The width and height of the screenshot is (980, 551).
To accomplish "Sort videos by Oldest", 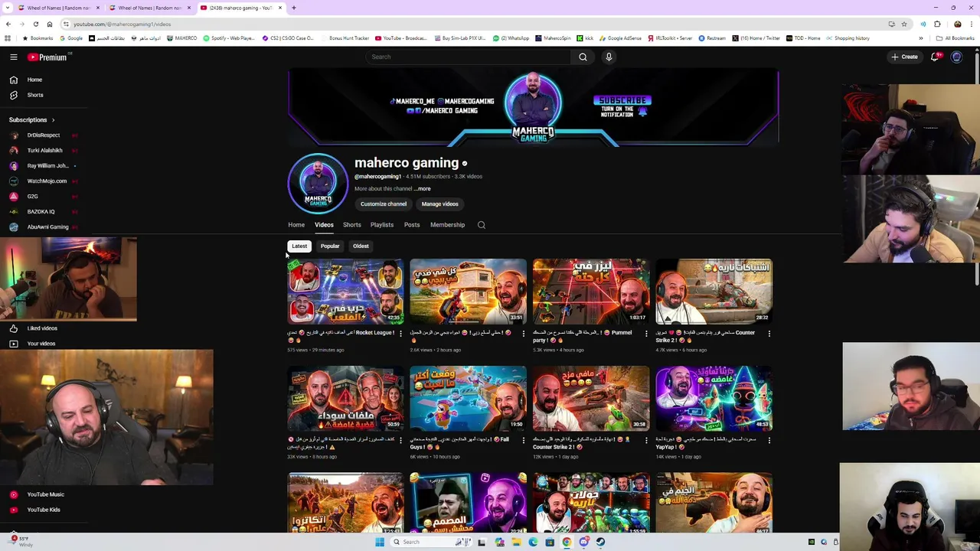I will pos(361,246).
